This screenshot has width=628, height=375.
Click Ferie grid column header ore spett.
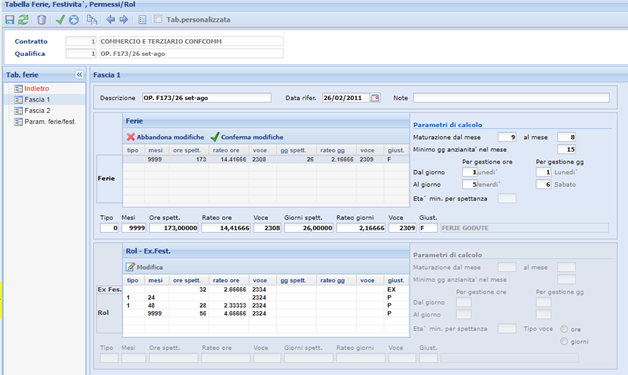(x=189, y=150)
